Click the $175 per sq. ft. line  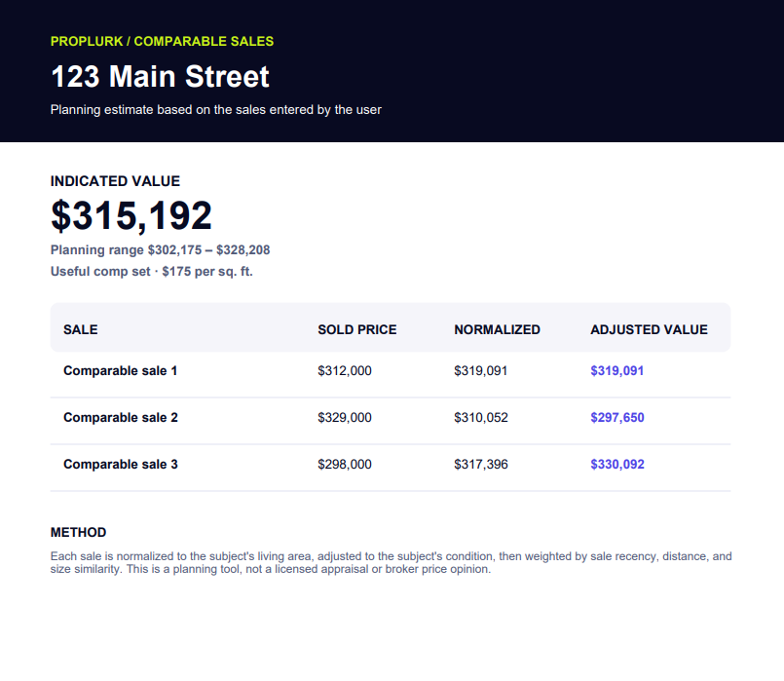[152, 272]
